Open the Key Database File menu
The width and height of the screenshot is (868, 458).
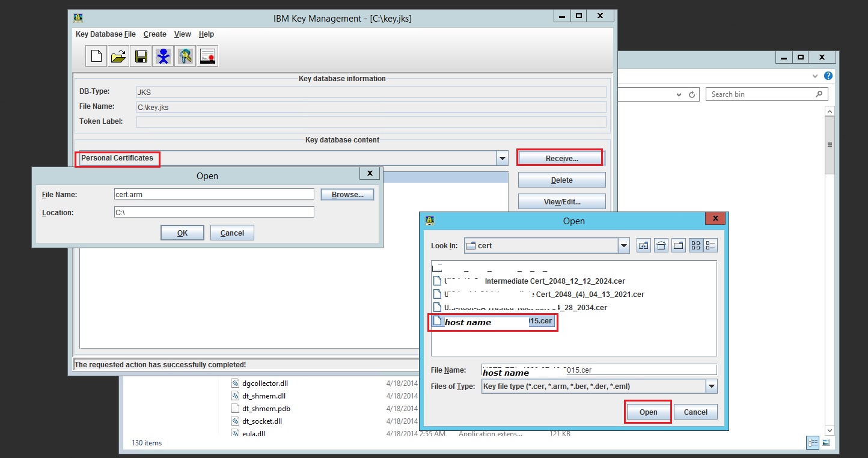(106, 34)
